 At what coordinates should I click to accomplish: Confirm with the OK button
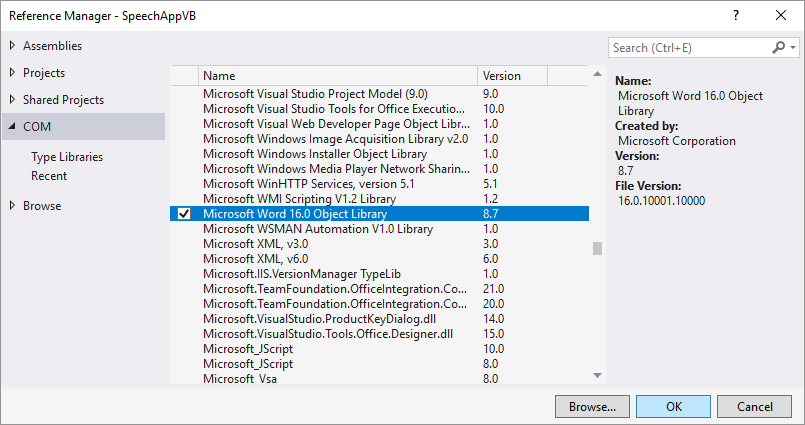pos(673,407)
